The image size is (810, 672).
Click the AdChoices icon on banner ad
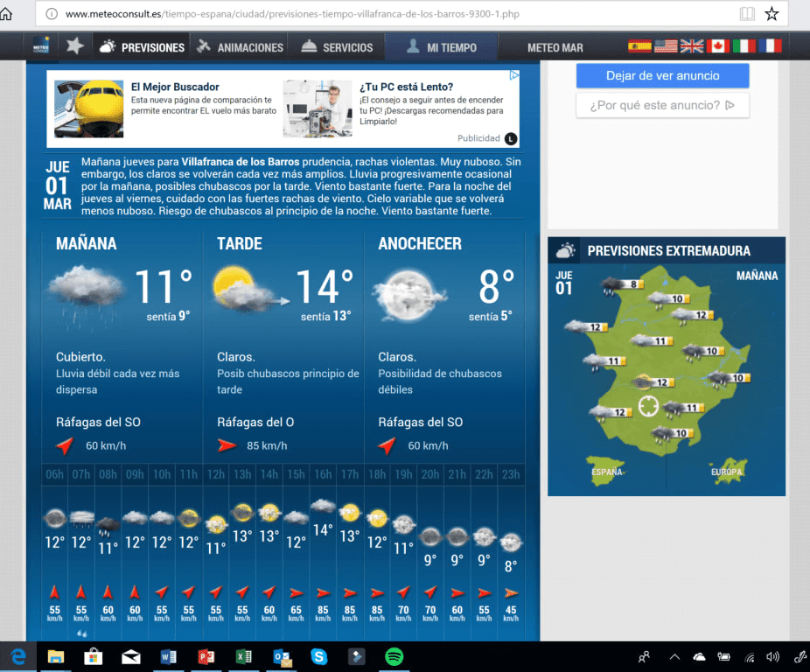514,75
